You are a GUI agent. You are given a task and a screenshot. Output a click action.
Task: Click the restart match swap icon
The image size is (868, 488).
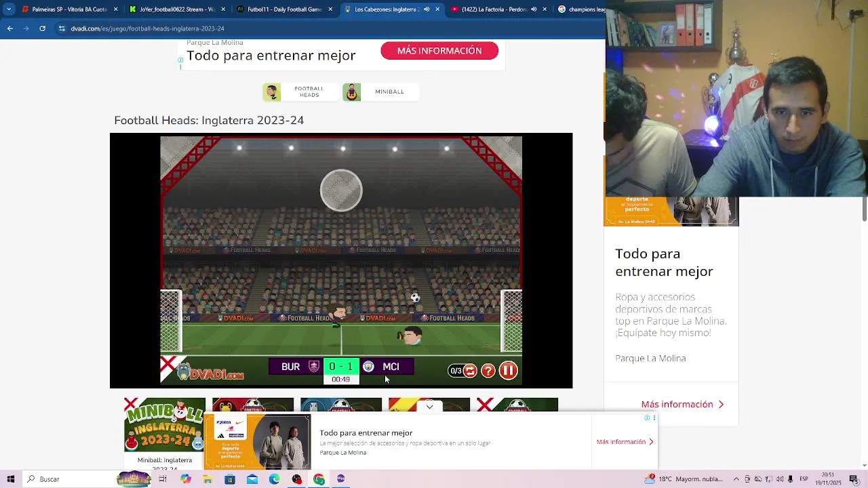click(470, 371)
